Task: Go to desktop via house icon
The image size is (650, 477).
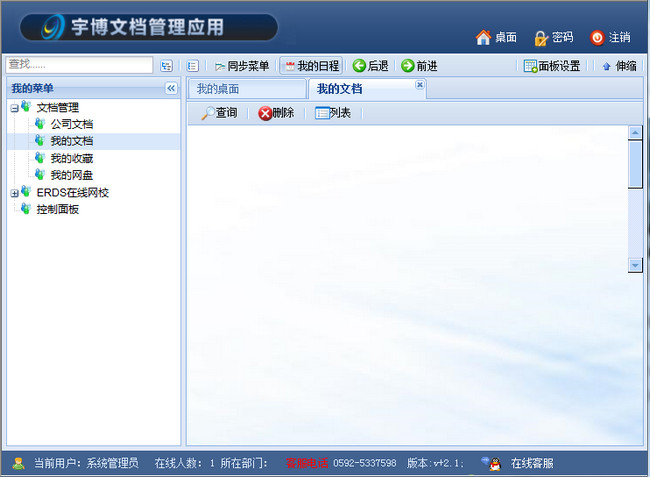Action: [x=483, y=37]
